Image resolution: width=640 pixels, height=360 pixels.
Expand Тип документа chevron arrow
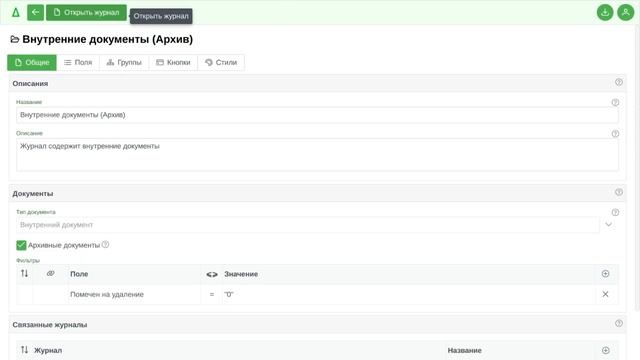point(608,225)
